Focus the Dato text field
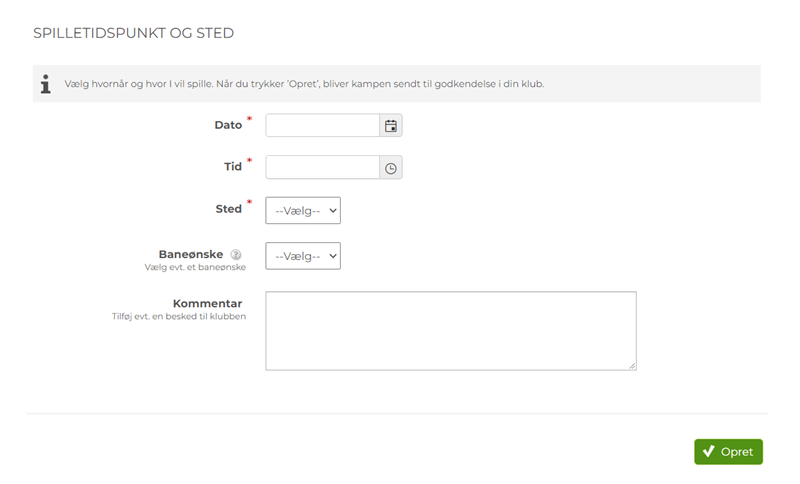This screenshot has height=484, width=800. point(322,126)
